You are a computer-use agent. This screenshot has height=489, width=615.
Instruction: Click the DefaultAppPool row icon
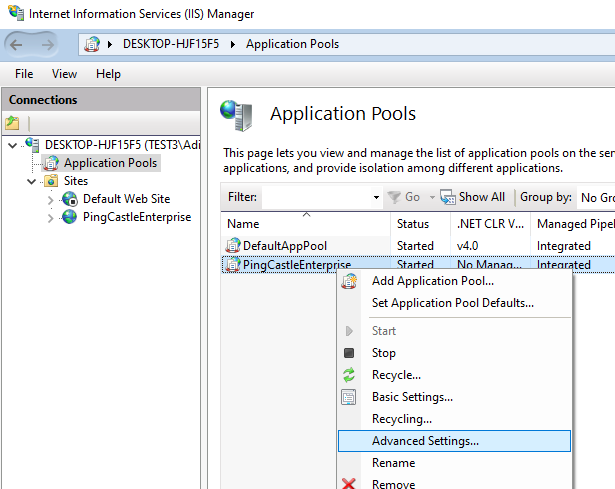pyautogui.click(x=233, y=245)
